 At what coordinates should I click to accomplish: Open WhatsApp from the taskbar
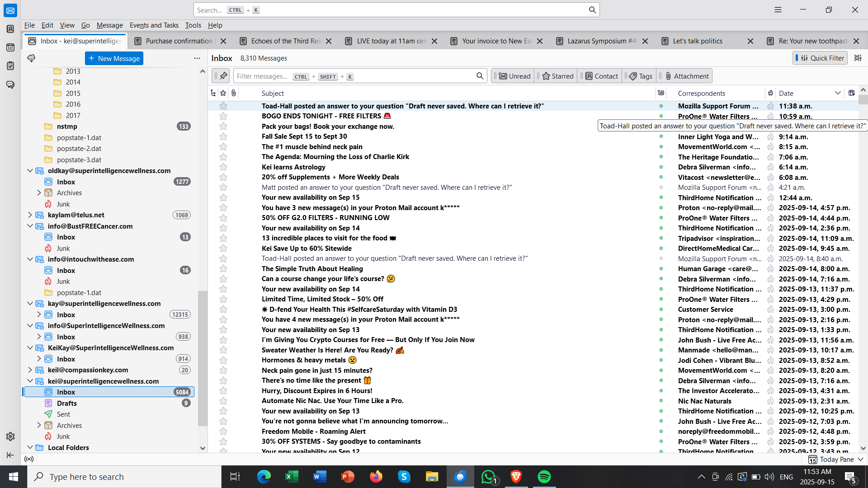tap(489, 477)
